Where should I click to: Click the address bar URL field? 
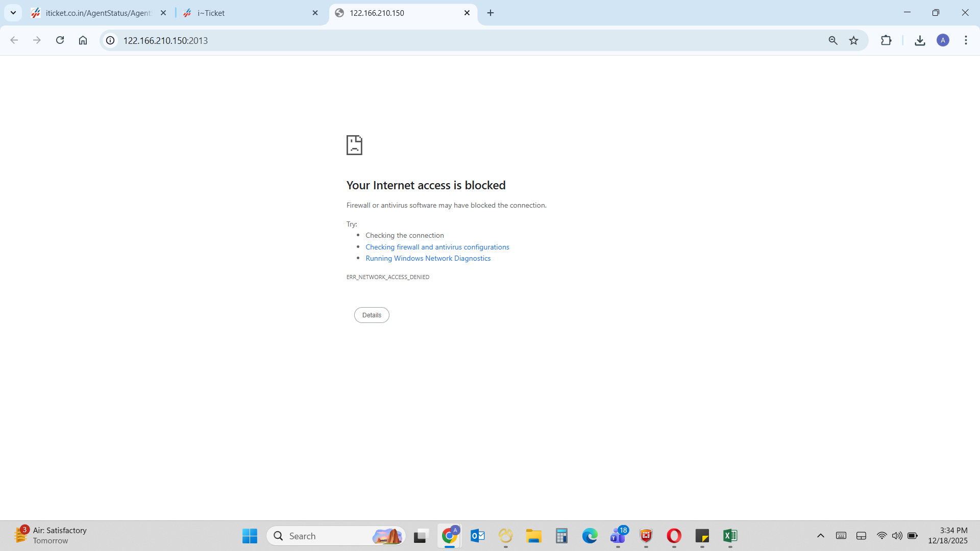point(408,40)
